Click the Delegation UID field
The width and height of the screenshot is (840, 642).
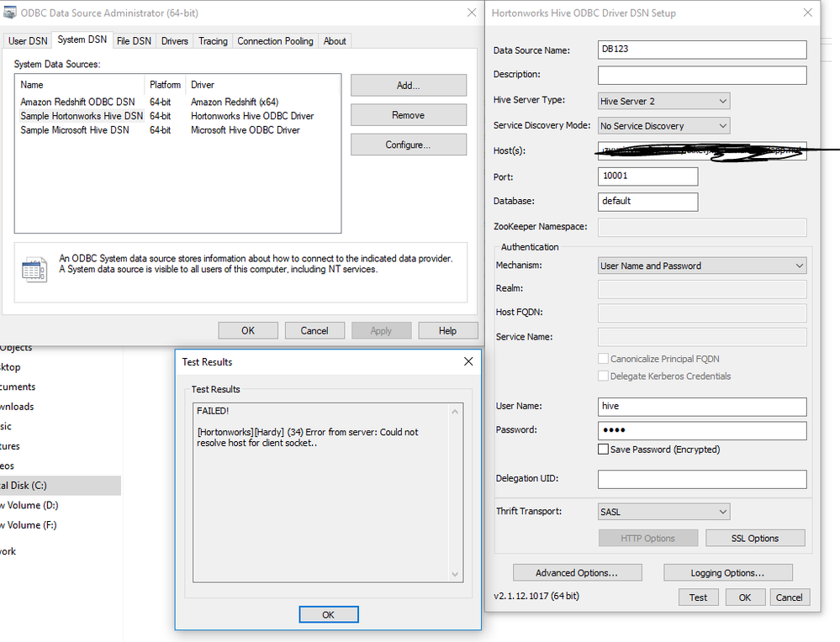702,479
